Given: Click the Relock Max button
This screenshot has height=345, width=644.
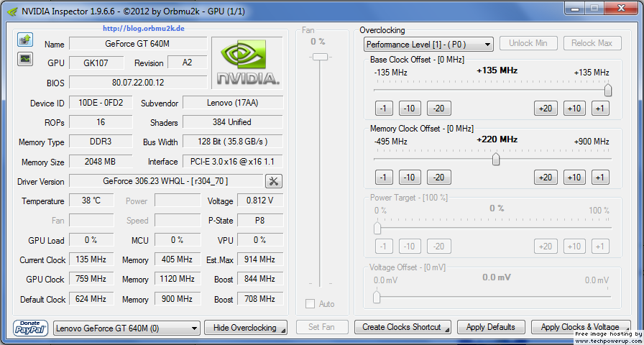Looking at the screenshot, I should [x=592, y=43].
